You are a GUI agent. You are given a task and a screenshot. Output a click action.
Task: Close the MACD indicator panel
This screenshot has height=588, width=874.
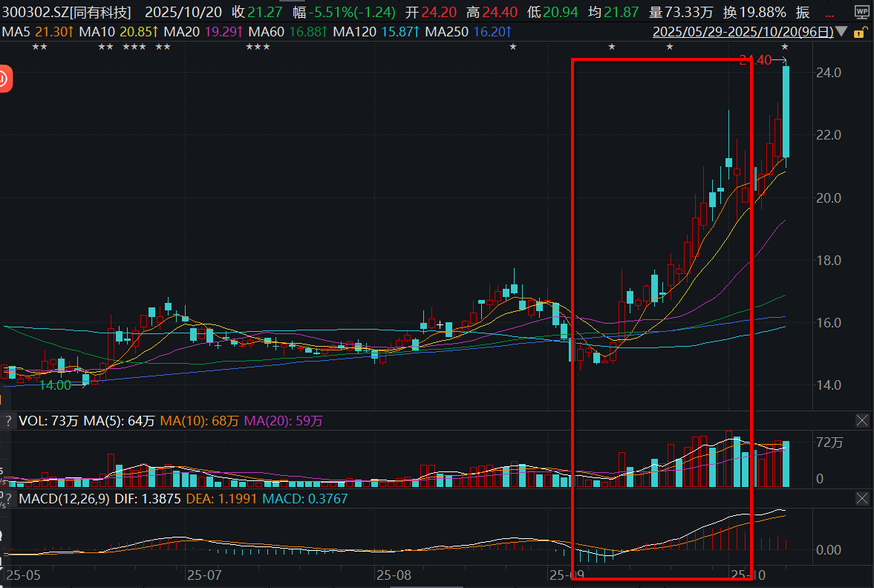click(862, 499)
